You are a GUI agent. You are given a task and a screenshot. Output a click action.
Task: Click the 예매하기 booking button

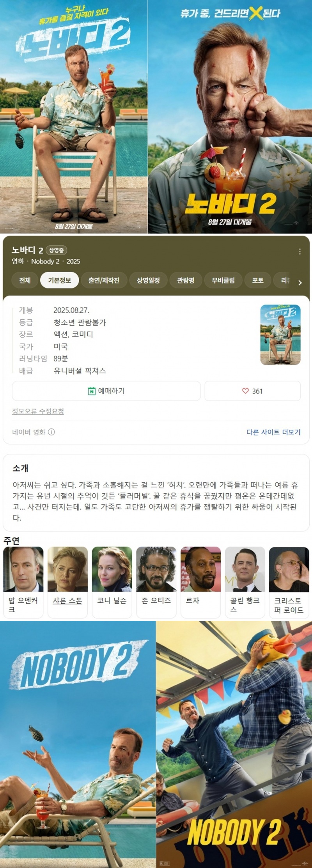point(106,391)
